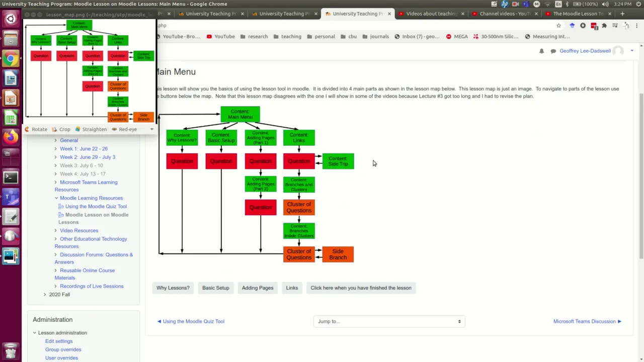This screenshot has height=362, width=644.
Task: Open 'Edit settings' under Lesson administration
Action: (59, 341)
